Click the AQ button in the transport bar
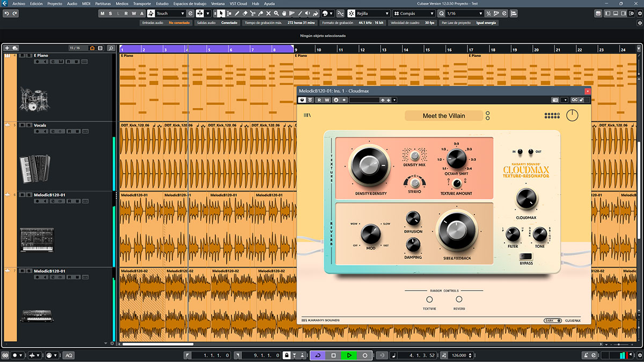This screenshot has width=644, height=362. 69,355
